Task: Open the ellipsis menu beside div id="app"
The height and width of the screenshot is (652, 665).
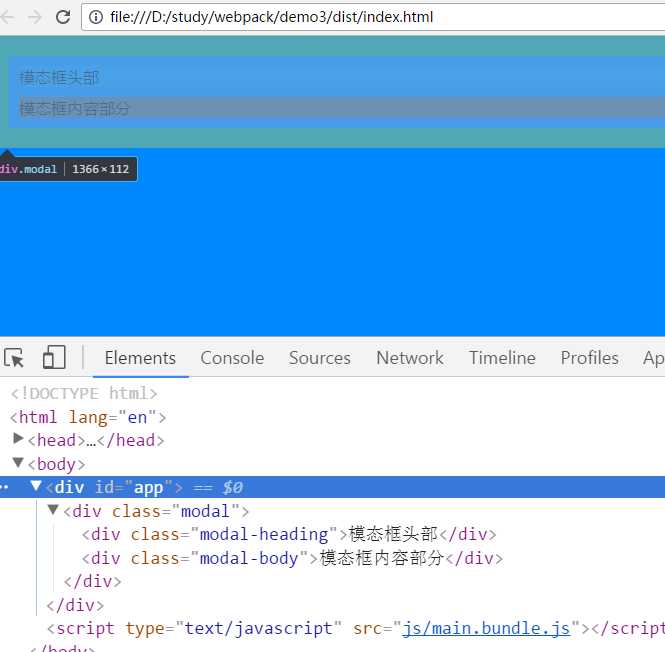Action: (4, 487)
